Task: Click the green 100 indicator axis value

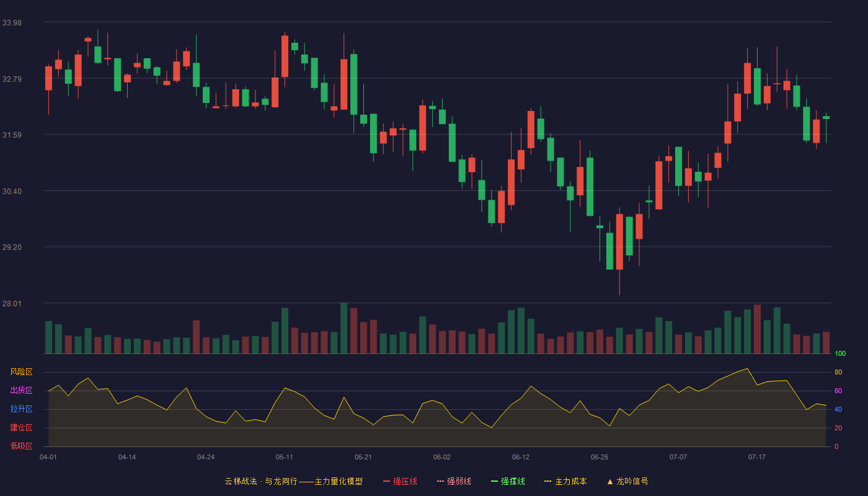Action: (x=840, y=354)
